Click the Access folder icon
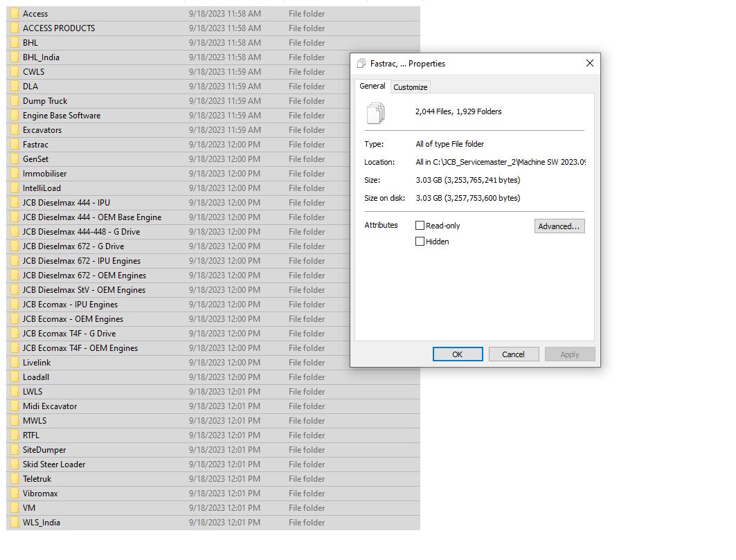The height and width of the screenshot is (560, 736). click(15, 14)
